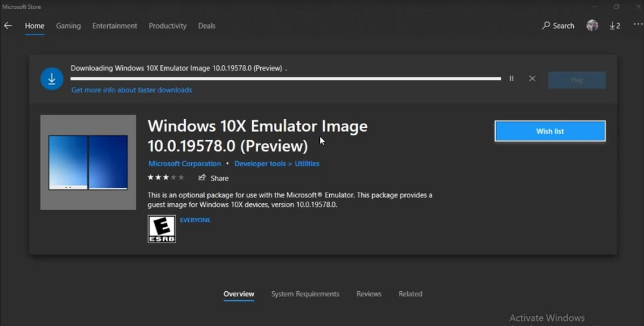
Task: Click the download progress bar
Action: coord(285,79)
